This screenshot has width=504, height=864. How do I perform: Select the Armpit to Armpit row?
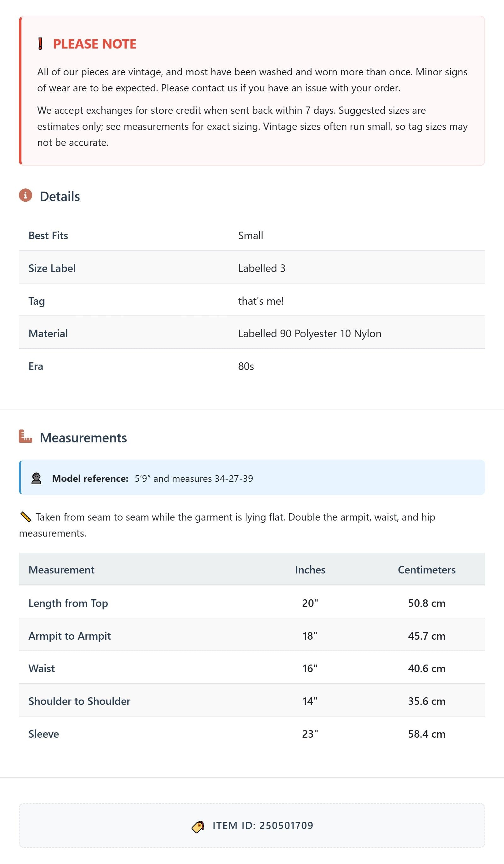(x=252, y=636)
